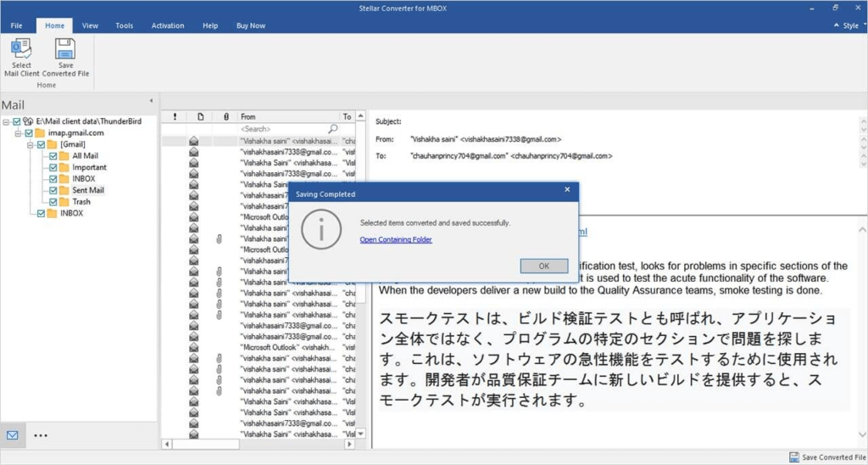Click the mail view envelope icon at bottom left
868x465 pixels.
pyautogui.click(x=13, y=435)
